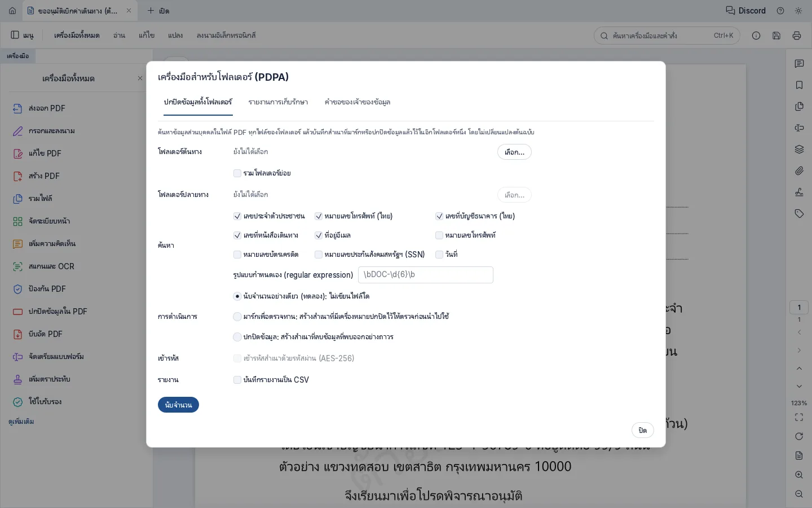Uncheck เลขประจำตัวประชาชน checkbox
This screenshot has width=812, height=508.
(237, 216)
